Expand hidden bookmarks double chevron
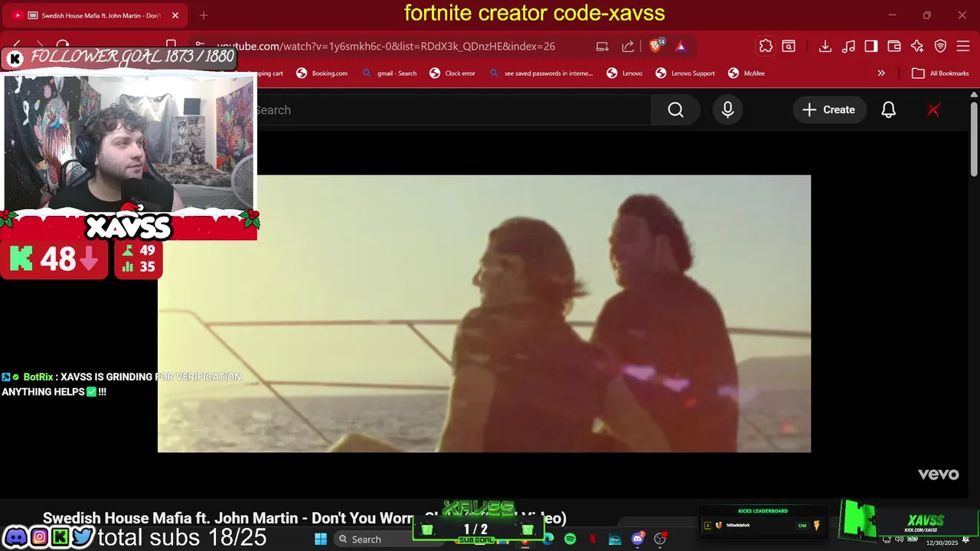This screenshot has width=980, height=551. pyautogui.click(x=881, y=73)
